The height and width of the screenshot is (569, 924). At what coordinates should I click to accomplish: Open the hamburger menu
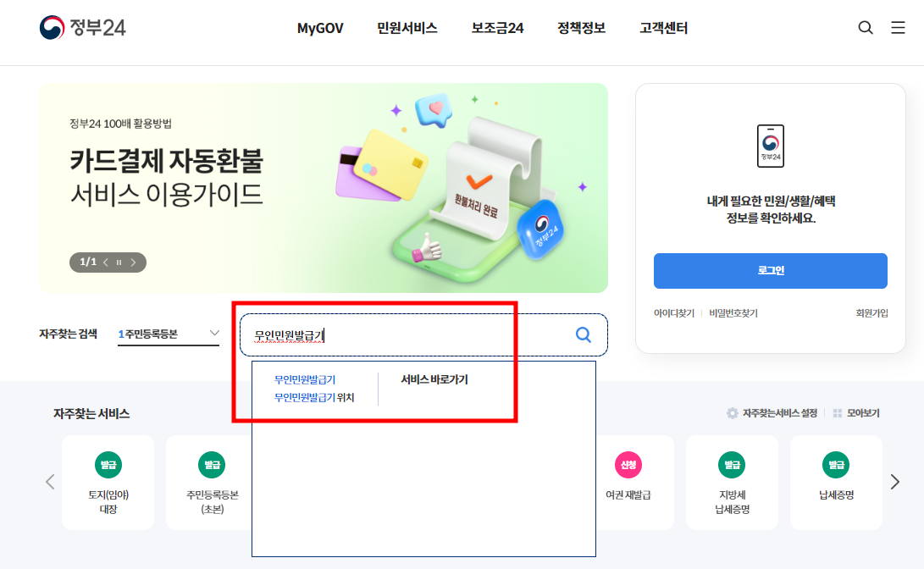pyautogui.click(x=898, y=27)
